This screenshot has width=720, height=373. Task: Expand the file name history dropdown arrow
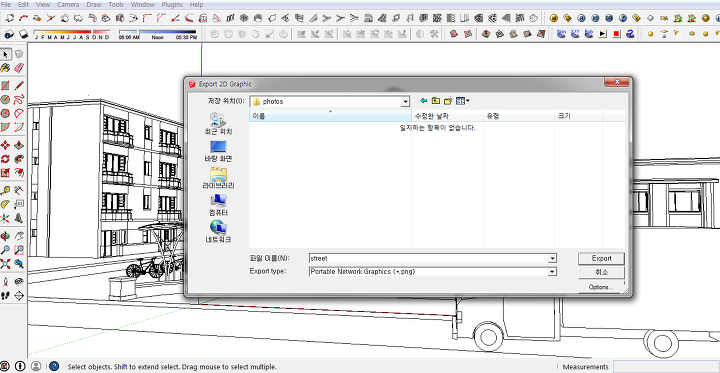pyautogui.click(x=552, y=259)
